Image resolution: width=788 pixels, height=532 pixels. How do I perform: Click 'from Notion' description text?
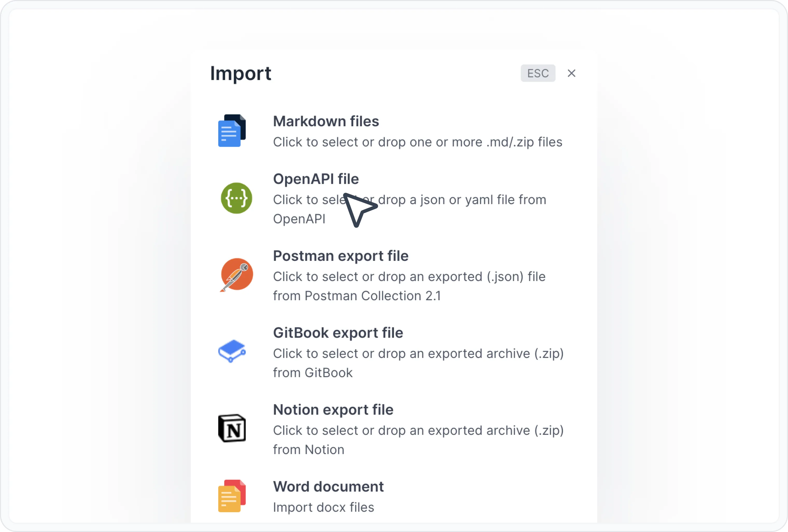(x=308, y=450)
